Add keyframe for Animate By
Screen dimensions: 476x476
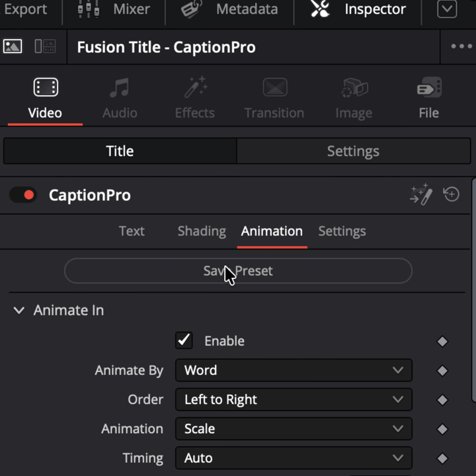click(x=442, y=371)
